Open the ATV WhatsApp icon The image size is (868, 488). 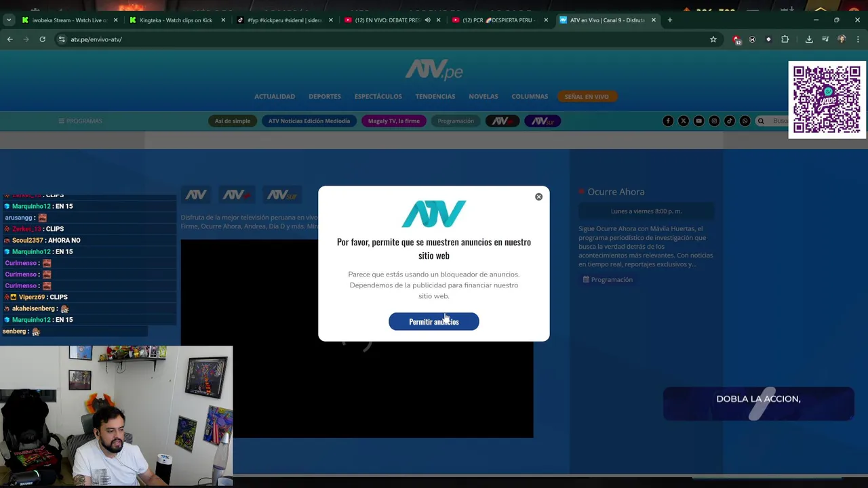pyautogui.click(x=745, y=121)
